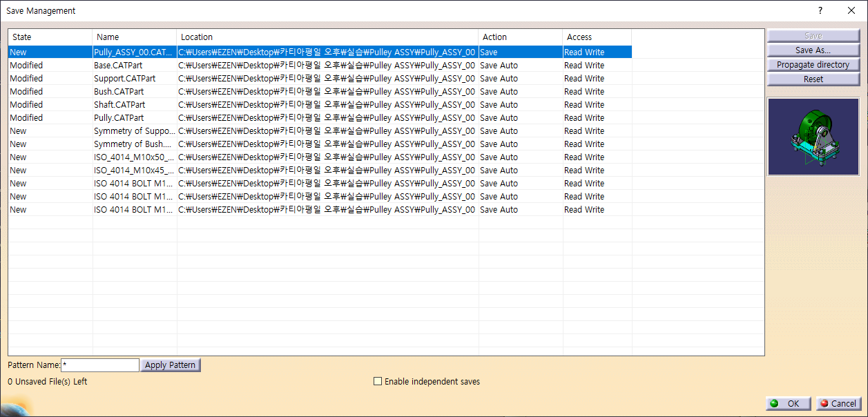Click Read Write access for ISO_4014_M10x45_ row

pyautogui.click(x=584, y=170)
